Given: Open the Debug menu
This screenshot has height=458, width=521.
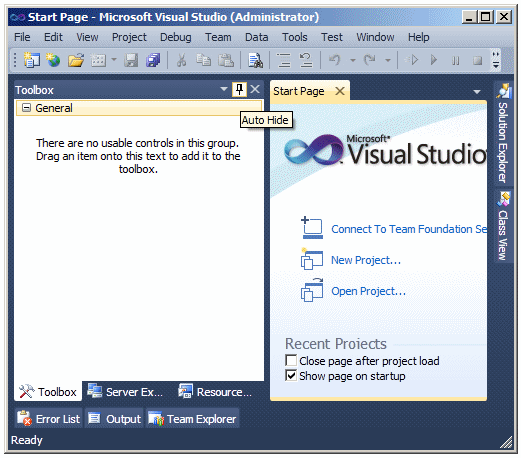Looking at the screenshot, I should tap(176, 37).
